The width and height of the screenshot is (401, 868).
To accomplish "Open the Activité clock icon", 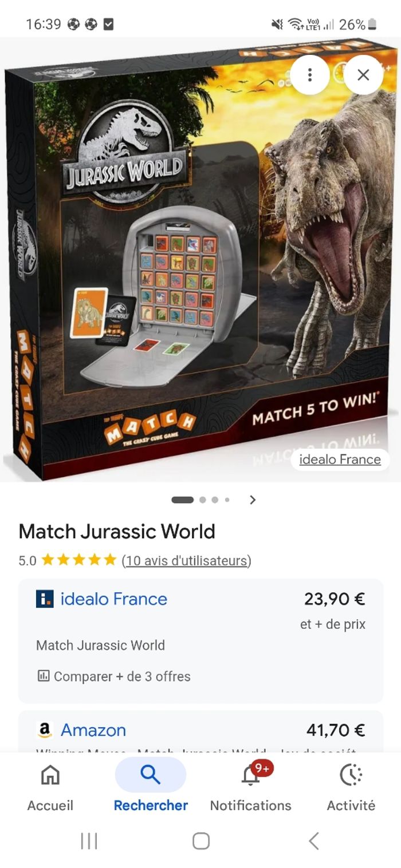I will pos(351,775).
